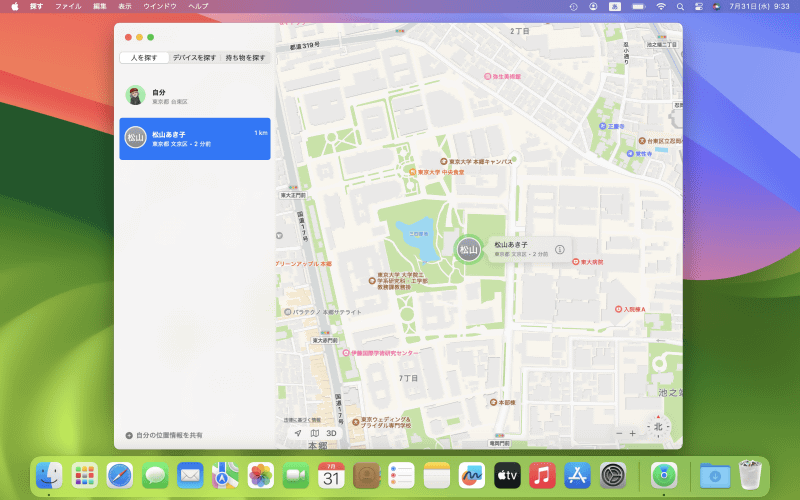Open the ウインドウ menu

[x=160, y=6]
